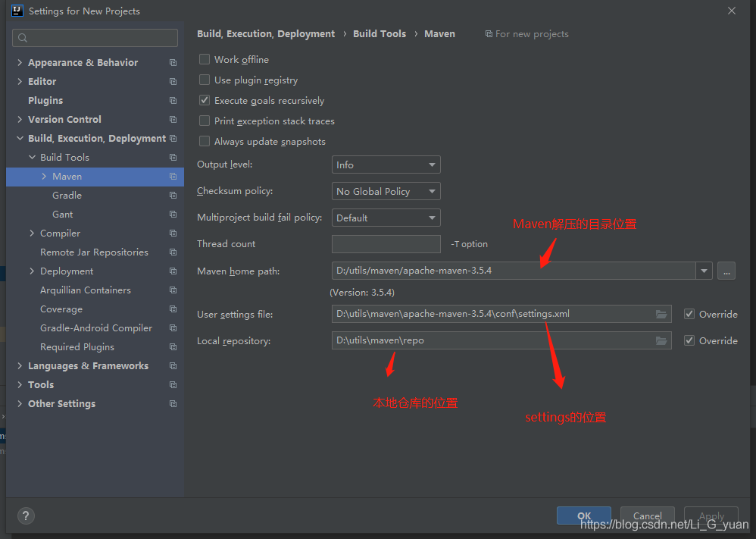Screen dimensions: 756x539
Task: Click the Apply button
Action: pyautogui.click(x=711, y=515)
